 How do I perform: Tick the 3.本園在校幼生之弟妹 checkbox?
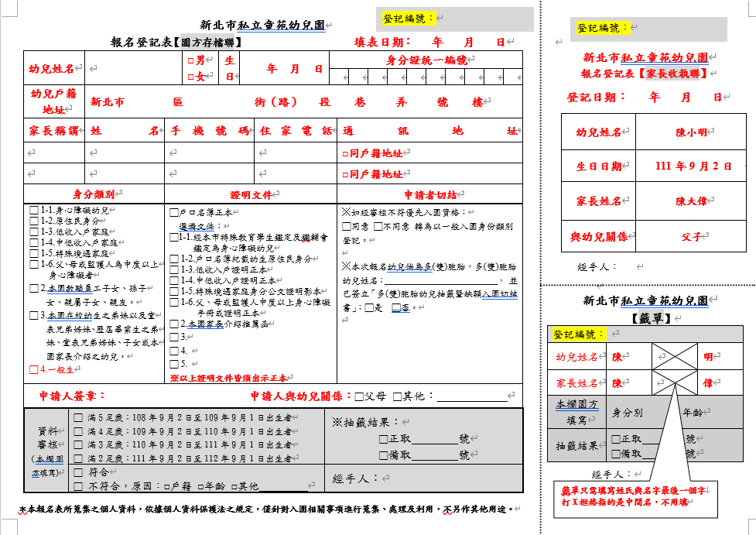tap(34, 315)
